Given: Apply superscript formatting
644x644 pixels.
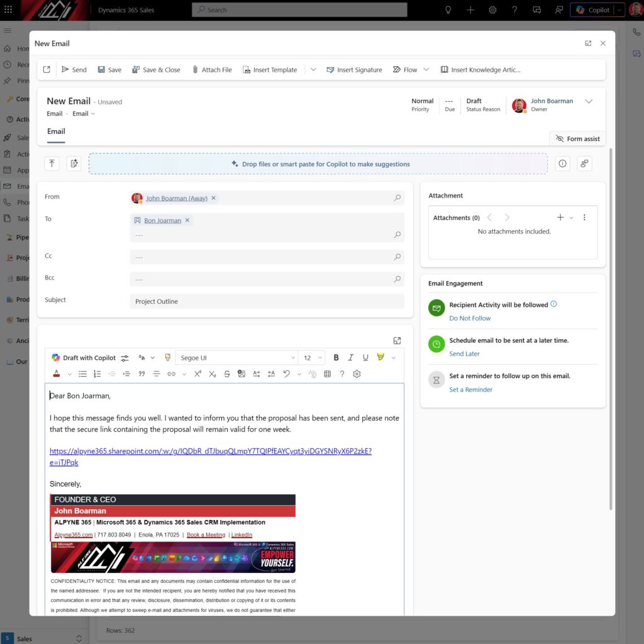Looking at the screenshot, I should click(x=197, y=374).
